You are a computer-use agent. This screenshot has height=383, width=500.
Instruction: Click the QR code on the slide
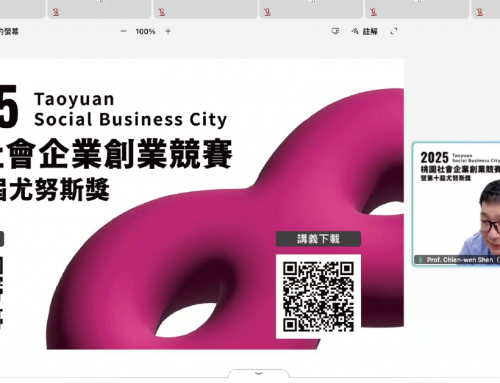click(318, 296)
